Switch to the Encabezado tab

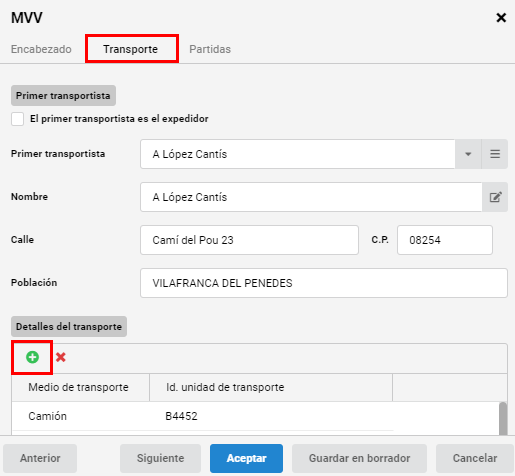coord(41,49)
